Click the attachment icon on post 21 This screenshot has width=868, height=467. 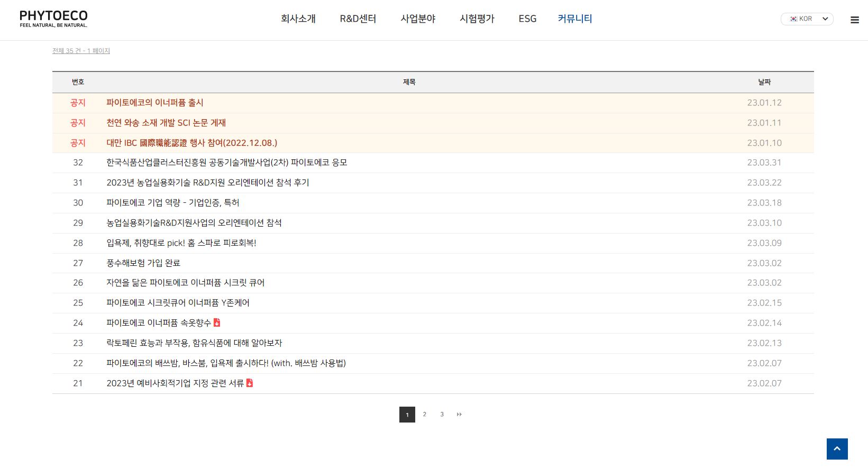[250, 383]
